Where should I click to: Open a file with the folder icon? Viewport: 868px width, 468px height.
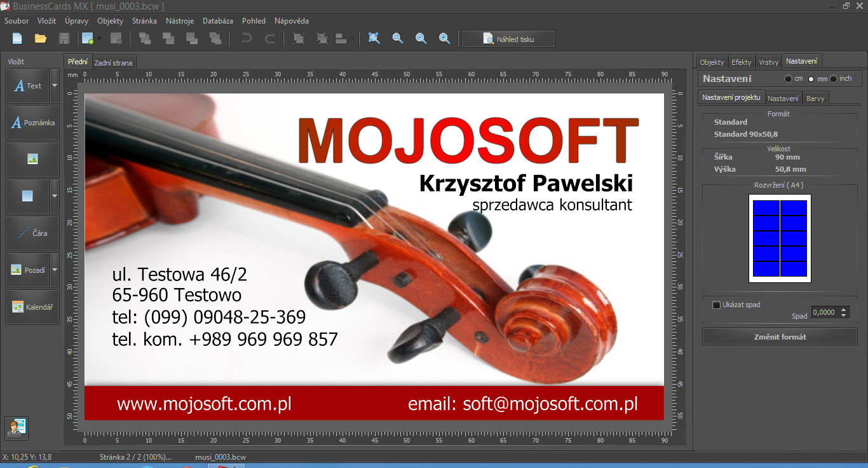(41, 39)
